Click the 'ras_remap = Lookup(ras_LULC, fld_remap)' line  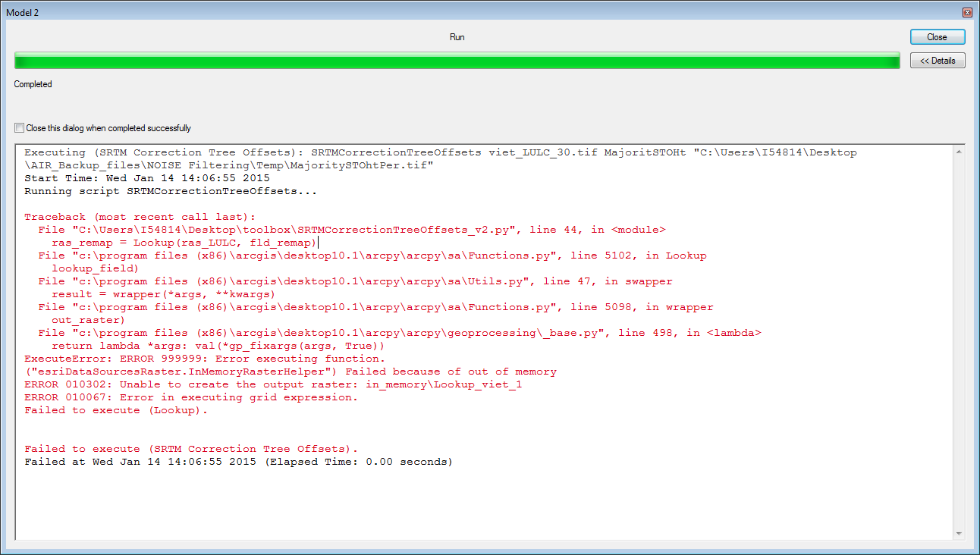click(184, 243)
